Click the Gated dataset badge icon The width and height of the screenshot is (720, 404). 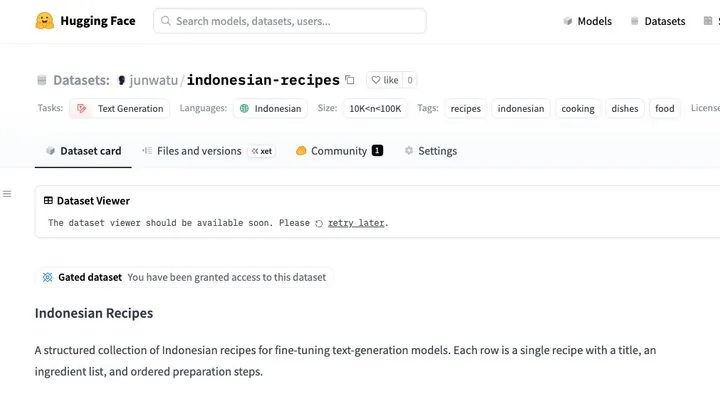click(47, 277)
